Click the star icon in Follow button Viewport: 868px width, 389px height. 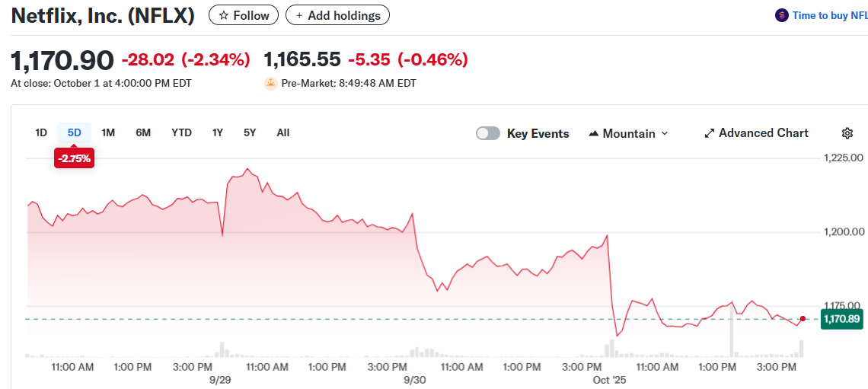point(224,15)
